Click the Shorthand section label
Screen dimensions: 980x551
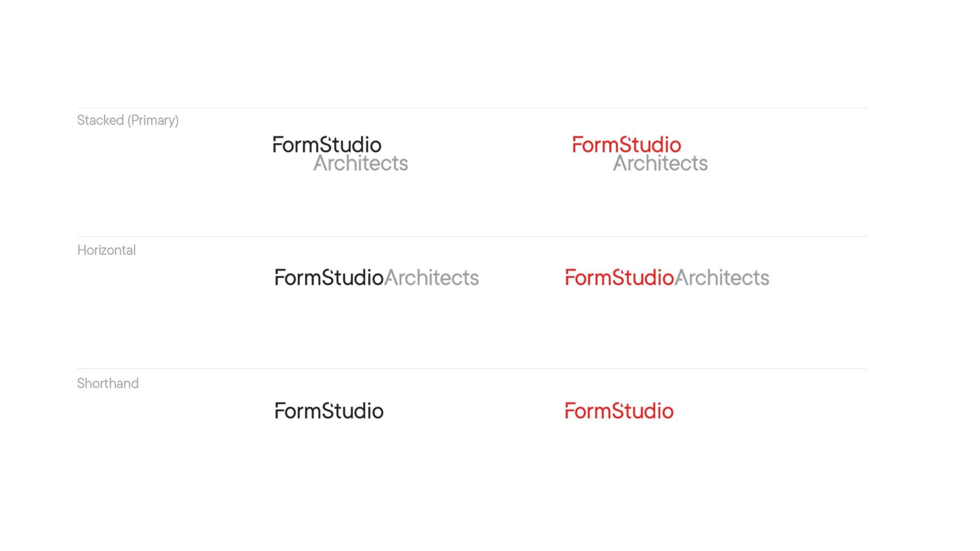coord(108,383)
